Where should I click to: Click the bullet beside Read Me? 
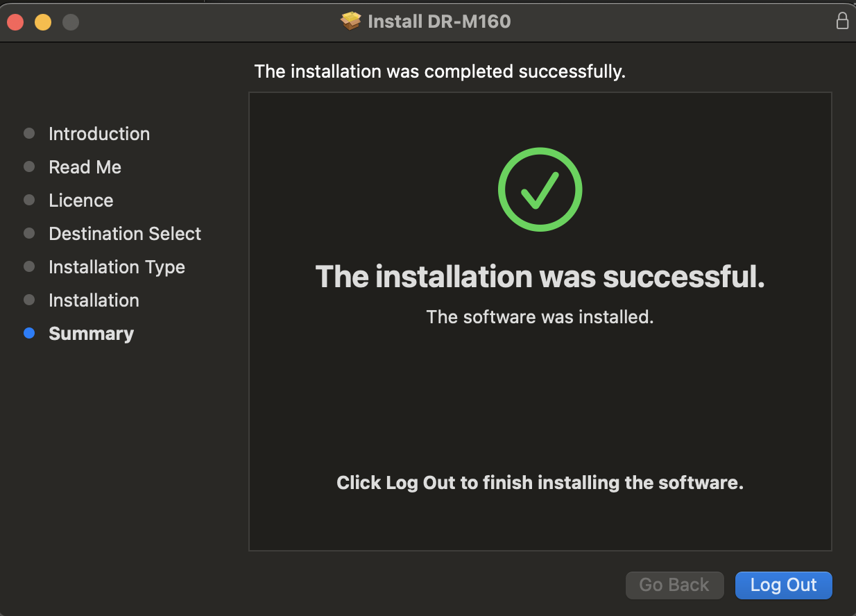(x=29, y=166)
